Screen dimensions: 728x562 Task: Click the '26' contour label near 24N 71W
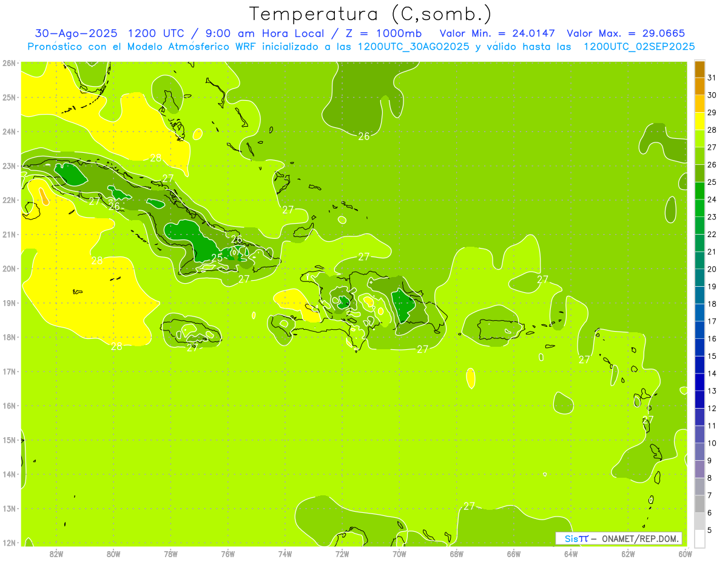[x=363, y=136]
